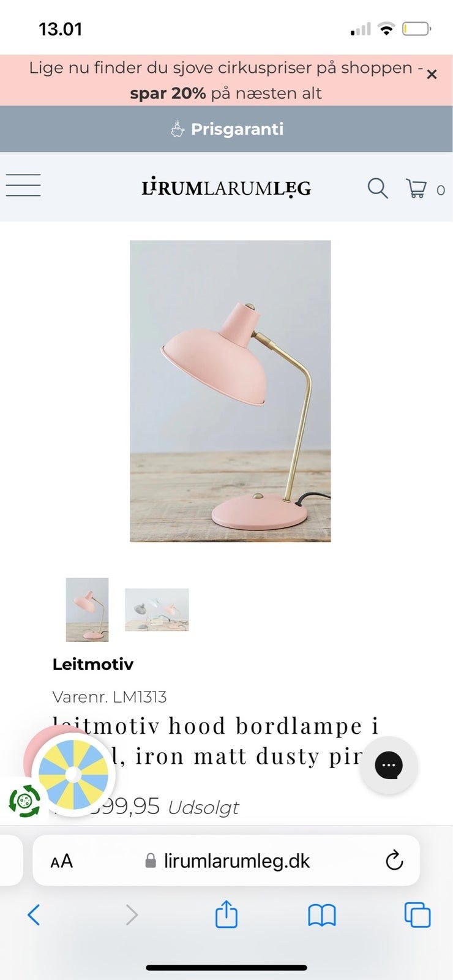
Task: Reload the page in Safari
Action: 394,861
